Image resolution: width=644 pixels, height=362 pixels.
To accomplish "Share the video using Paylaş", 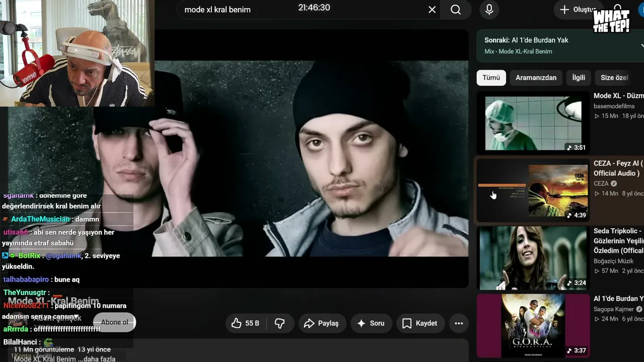I will pyautogui.click(x=322, y=323).
